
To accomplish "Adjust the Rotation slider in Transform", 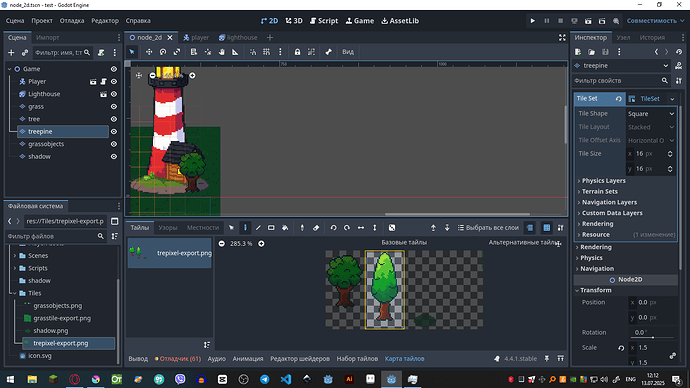I will [x=652, y=337].
